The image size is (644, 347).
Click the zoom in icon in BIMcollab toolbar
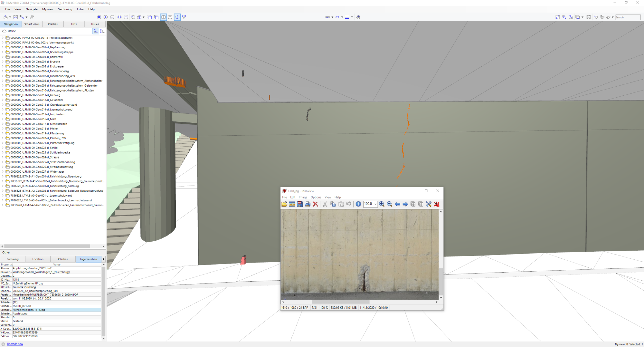pos(106,17)
